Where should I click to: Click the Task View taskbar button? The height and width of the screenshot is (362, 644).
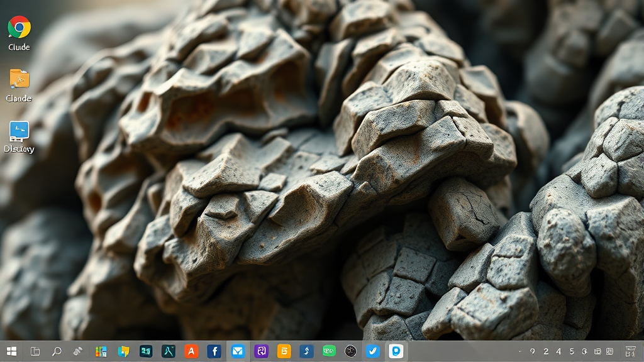click(35, 351)
